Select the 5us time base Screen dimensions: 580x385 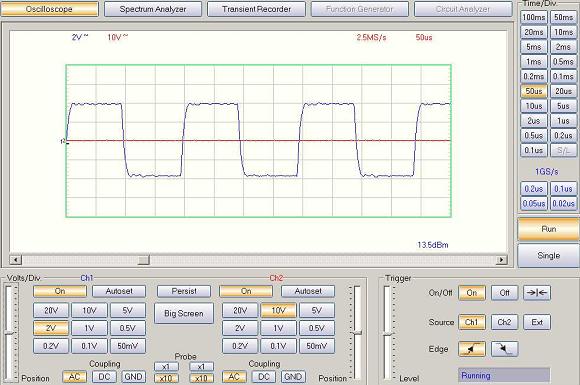click(x=563, y=106)
